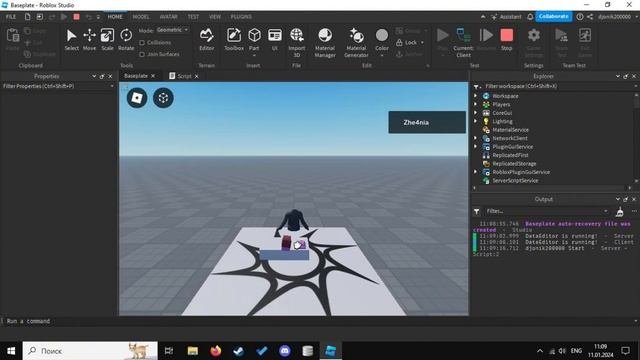
Task: Activate the Move tool
Action: pos(89,40)
